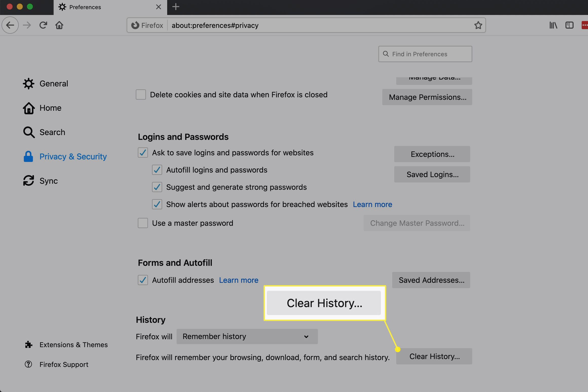The width and height of the screenshot is (588, 392).
Task: Toggle Ask to save logins and passwords
Action: click(x=143, y=153)
